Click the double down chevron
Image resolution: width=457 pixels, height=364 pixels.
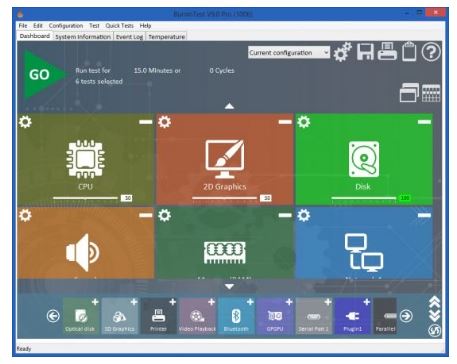(435, 316)
